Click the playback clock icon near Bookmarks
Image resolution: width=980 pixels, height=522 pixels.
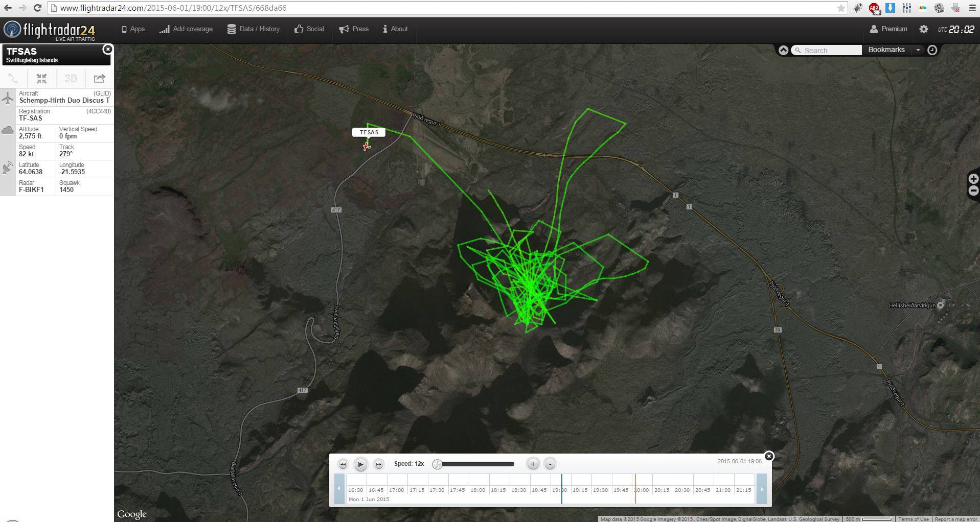[932, 50]
